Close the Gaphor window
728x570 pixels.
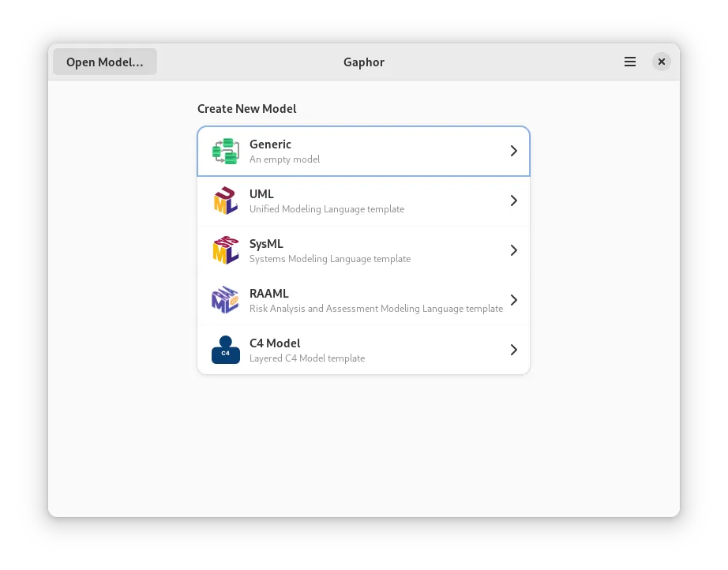point(662,62)
